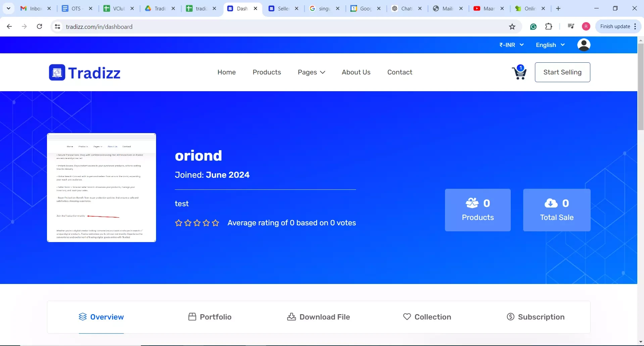Viewport: 644px width, 346px height.
Task: Switch to the Portfolio tab
Action: point(210,317)
